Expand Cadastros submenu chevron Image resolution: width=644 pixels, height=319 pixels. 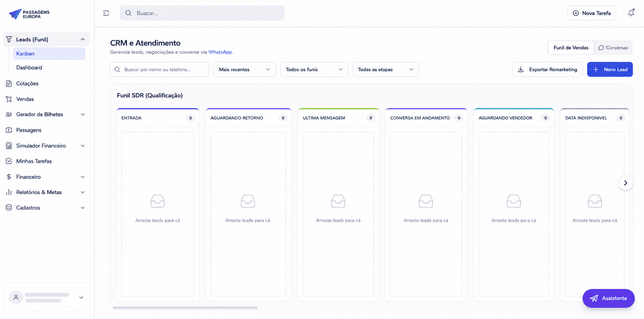click(82, 208)
